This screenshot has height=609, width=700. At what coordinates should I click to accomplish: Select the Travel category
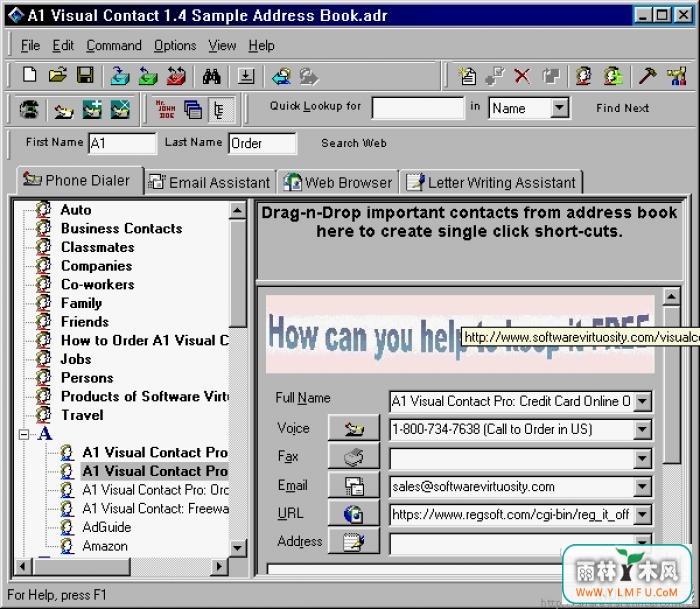pos(82,415)
